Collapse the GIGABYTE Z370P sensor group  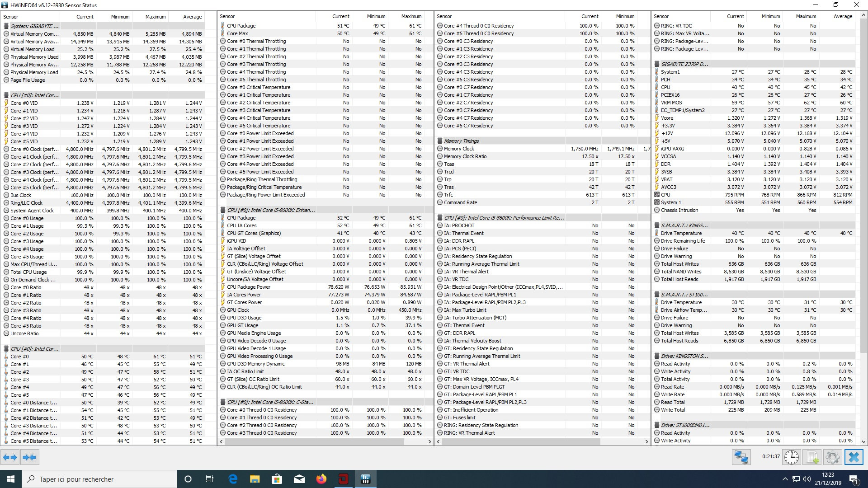(x=684, y=64)
